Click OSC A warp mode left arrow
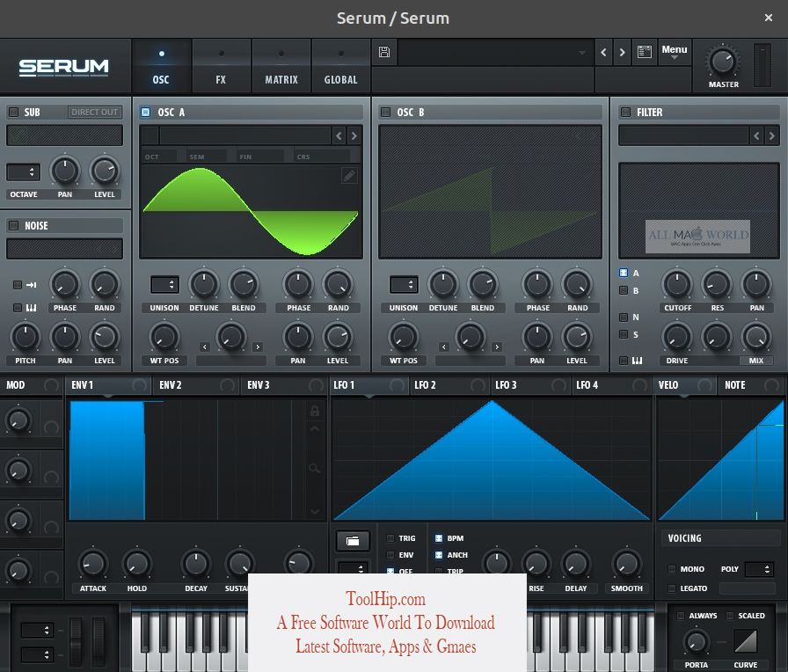Screen dimensions: 788x672 pos(205,347)
